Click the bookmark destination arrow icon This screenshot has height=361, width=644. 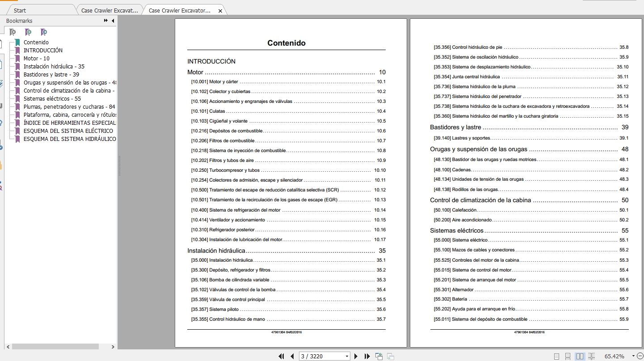click(43, 32)
